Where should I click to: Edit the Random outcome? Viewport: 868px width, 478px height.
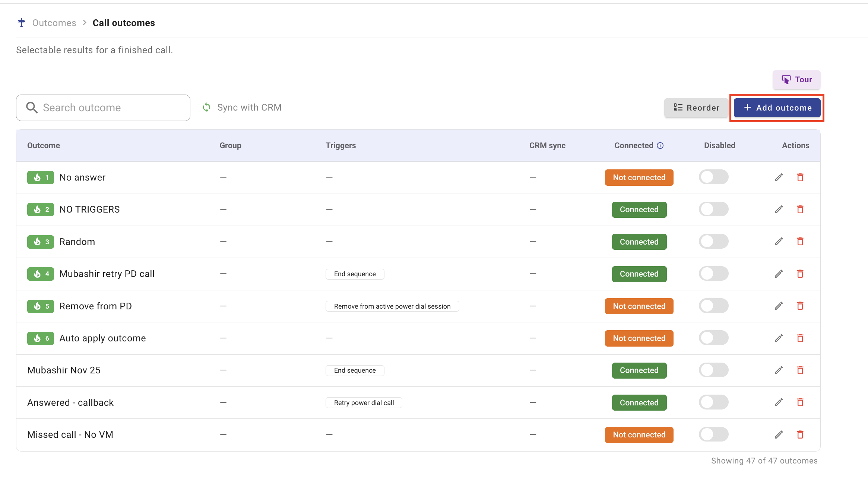779,242
